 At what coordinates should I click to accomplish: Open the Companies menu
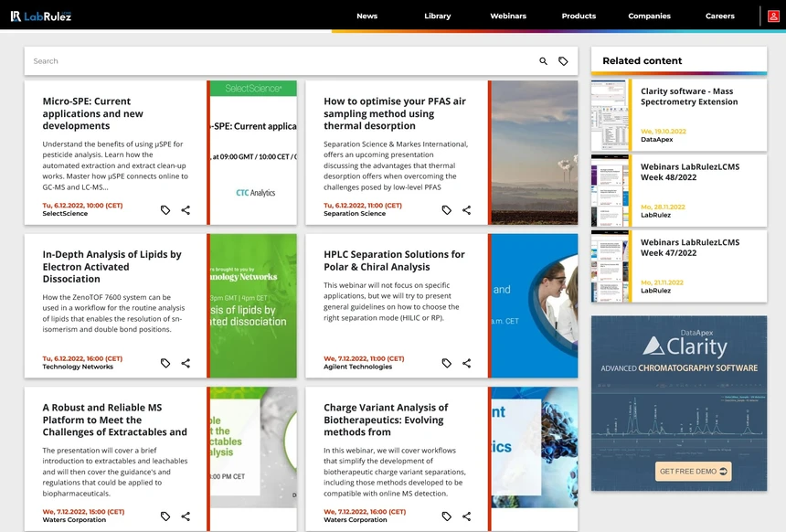click(649, 16)
